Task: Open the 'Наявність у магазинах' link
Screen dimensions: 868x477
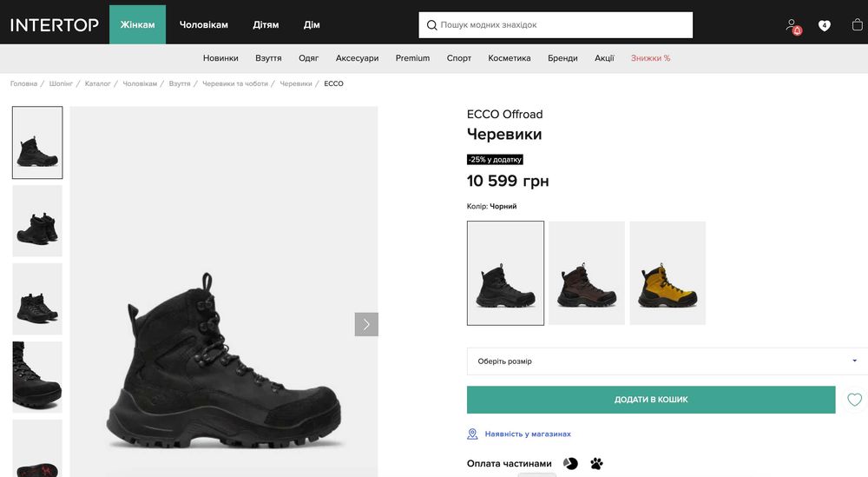Action: tap(528, 434)
